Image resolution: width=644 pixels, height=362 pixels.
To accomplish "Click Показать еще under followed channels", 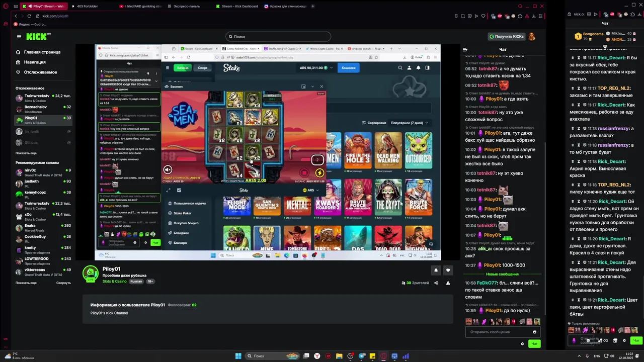I will [x=26, y=153].
